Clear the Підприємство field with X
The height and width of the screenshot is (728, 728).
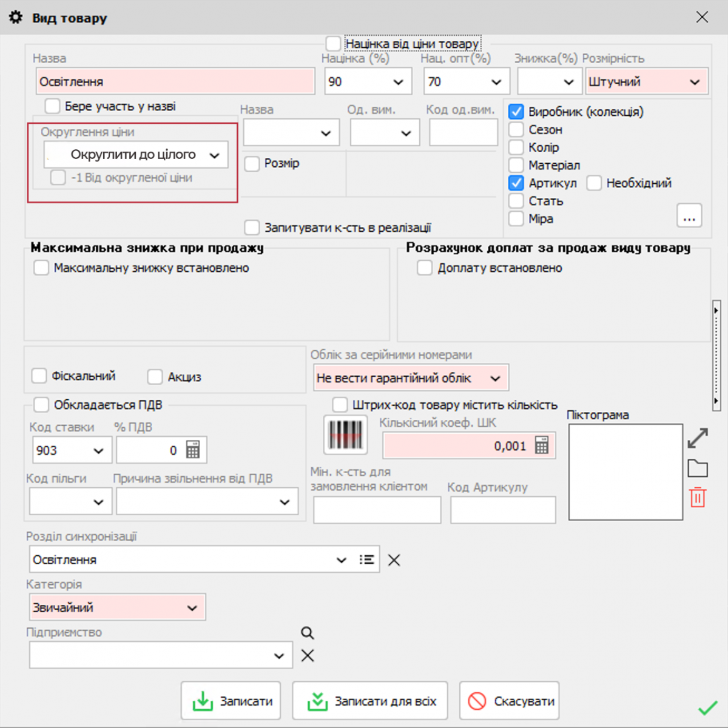pos(308,655)
